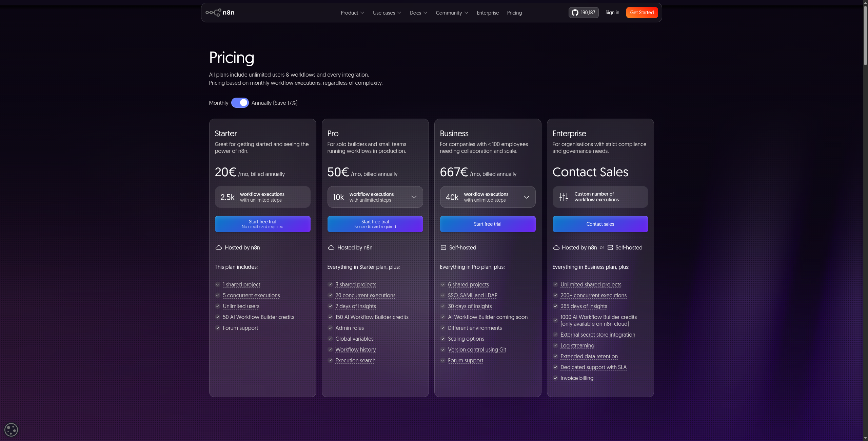Click the cloud icon beside Starter's Hosted by n8n
The height and width of the screenshot is (441, 868).
point(219,248)
